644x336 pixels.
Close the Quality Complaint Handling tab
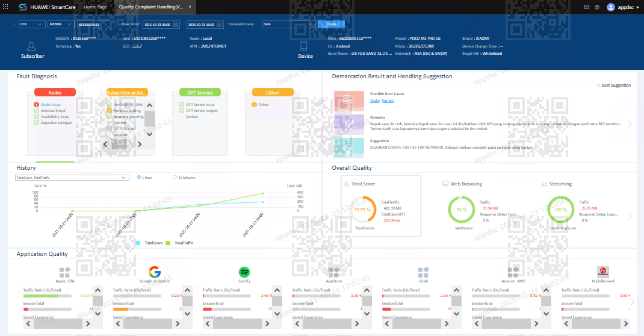[x=190, y=7]
